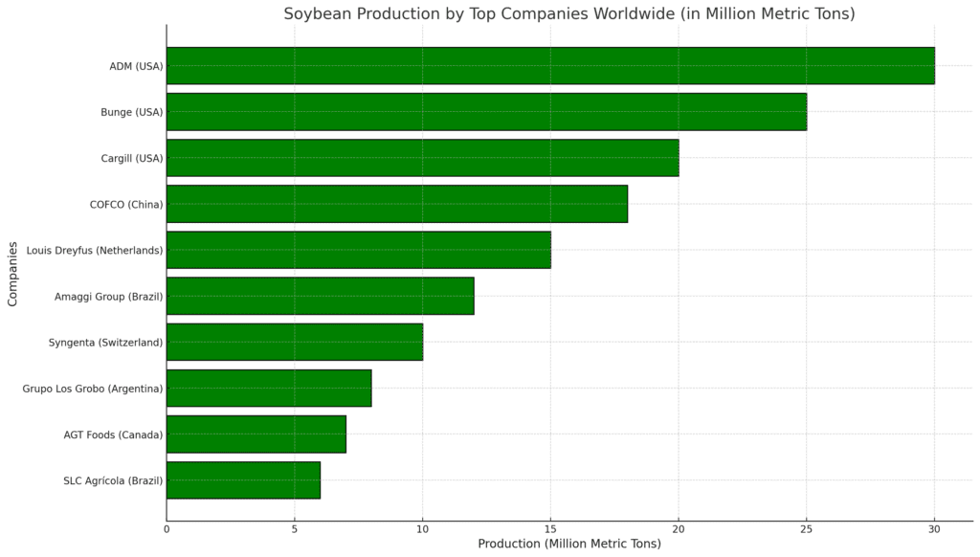Click the Louis Dreyfus (Netherlands) bar

[x=359, y=250]
